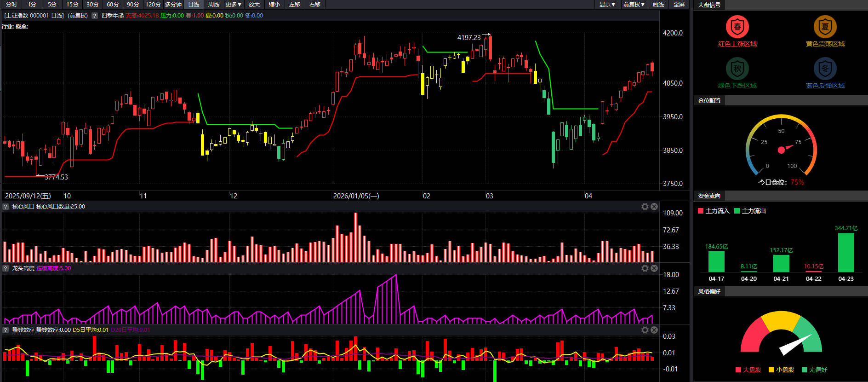Open gear settings for 核心风口 panel

pos(645,207)
